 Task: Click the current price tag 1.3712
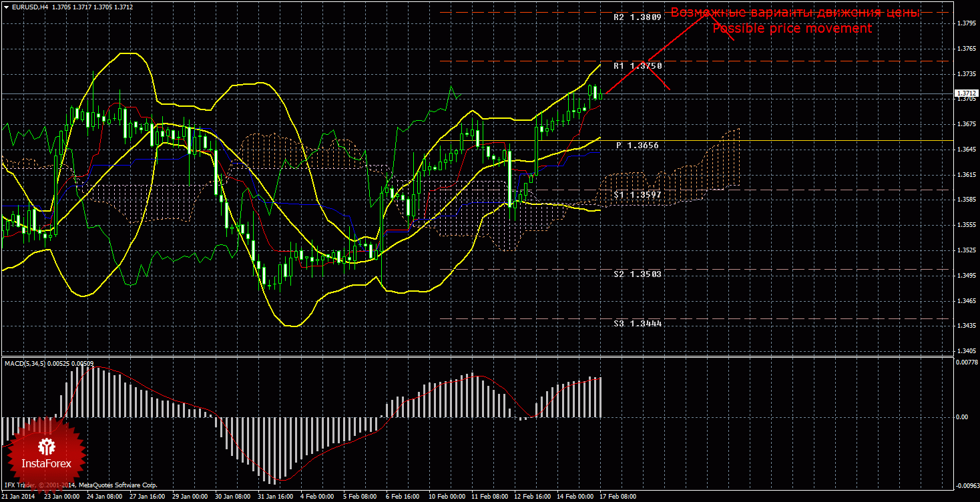965,93
